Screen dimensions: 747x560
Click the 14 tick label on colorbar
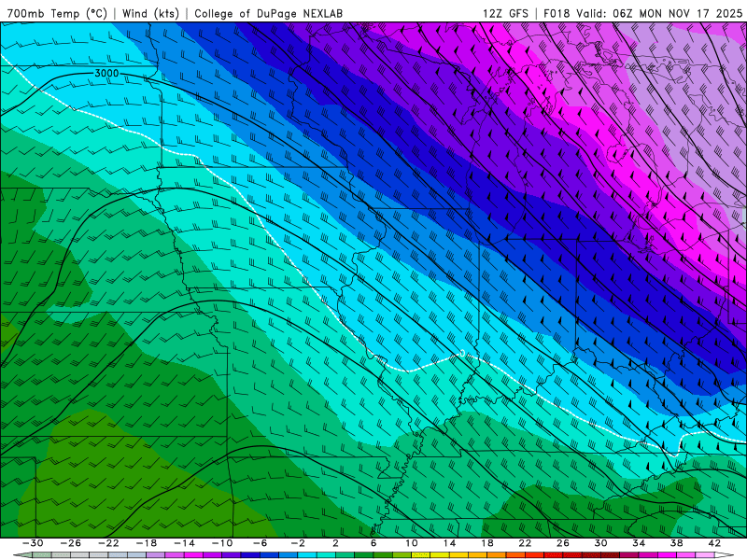click(449, 543)
